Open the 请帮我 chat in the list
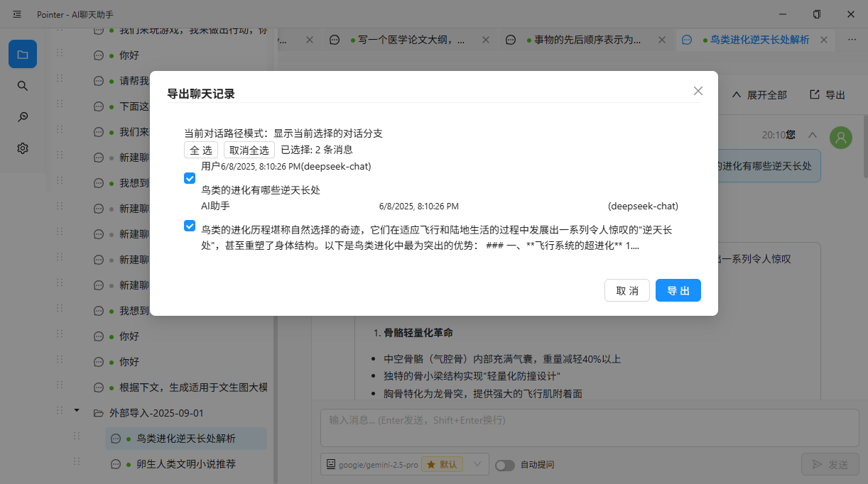 click(134, 81)
